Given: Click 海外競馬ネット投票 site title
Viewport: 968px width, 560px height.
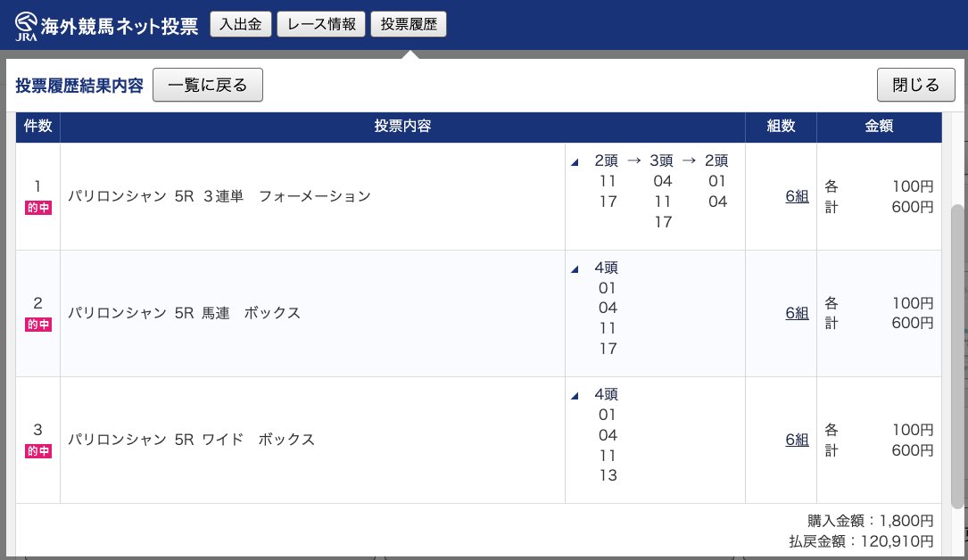Looking at the screenshot, I should pos(120,26).
